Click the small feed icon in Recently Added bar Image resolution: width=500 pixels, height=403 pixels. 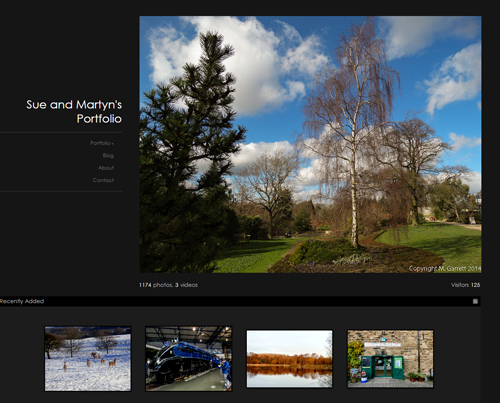(475, 301)
